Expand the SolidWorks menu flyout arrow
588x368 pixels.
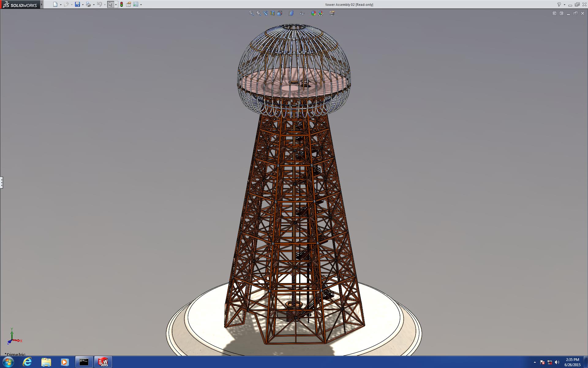[42, 4]
